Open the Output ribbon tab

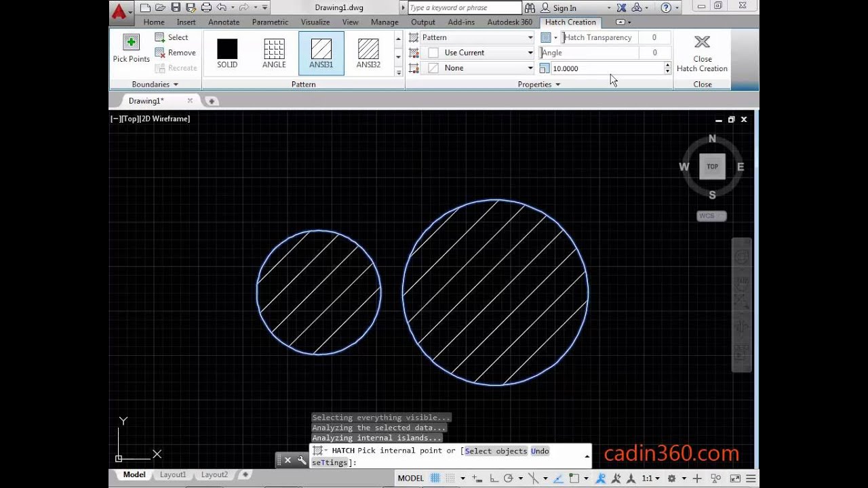pyautogui.click(x=423, y=22)
